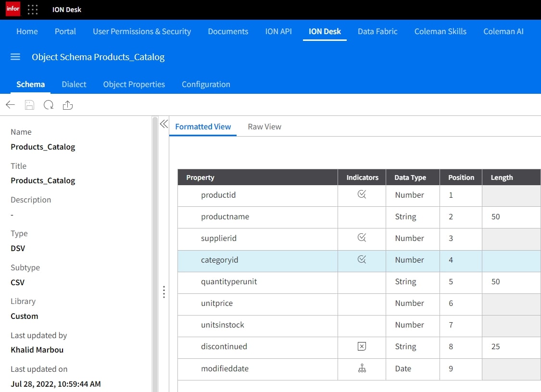Switch to Raw View tab

(x=264, y=126)
